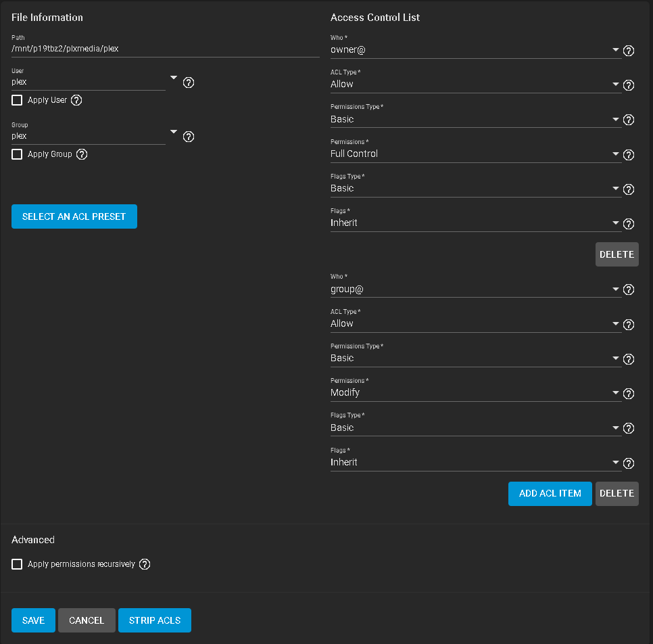Open ACL Type dropdown for owner@ entry
Image resolution: width=653 pixels, height=644 pixels.
476,84
